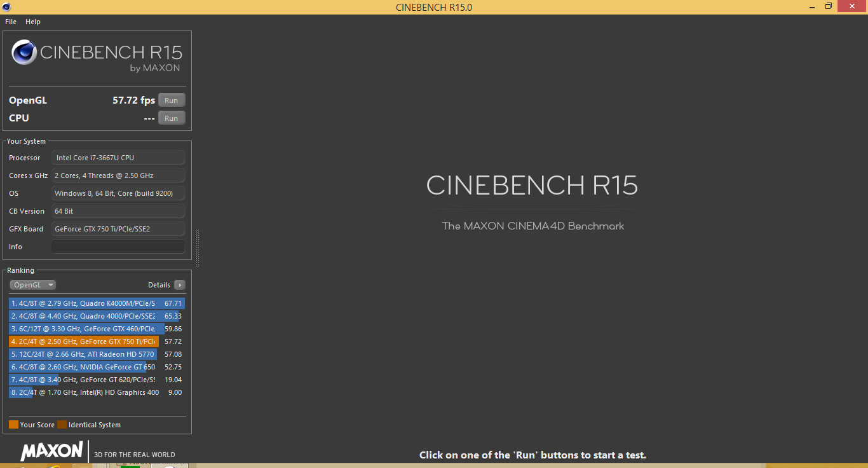The width and height of the screenshot is (868, 468).
Task: Click the MAXON logo at bottom left
Action: (x=51, y=451)
